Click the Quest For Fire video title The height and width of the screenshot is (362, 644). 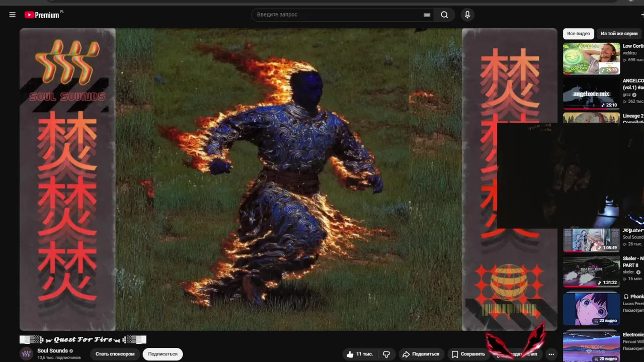[83, 339]
